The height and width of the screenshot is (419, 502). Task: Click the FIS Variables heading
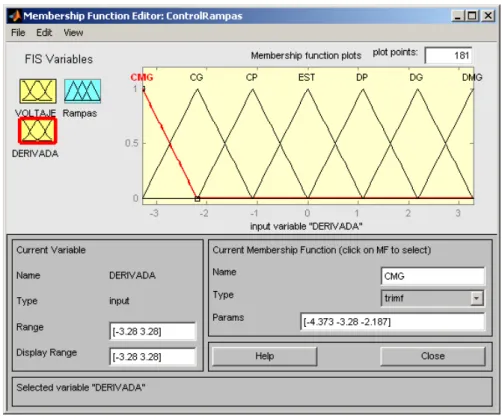pyautogui.click(x=59, y=59)
